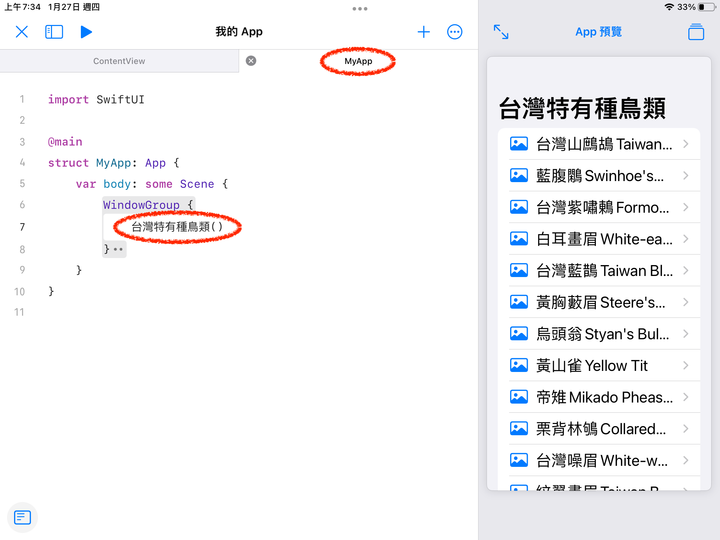Viewport: 720px width, 540px height.
Task: Tap chevron on 帝雉 row
Action: click(x=686, y=398)
